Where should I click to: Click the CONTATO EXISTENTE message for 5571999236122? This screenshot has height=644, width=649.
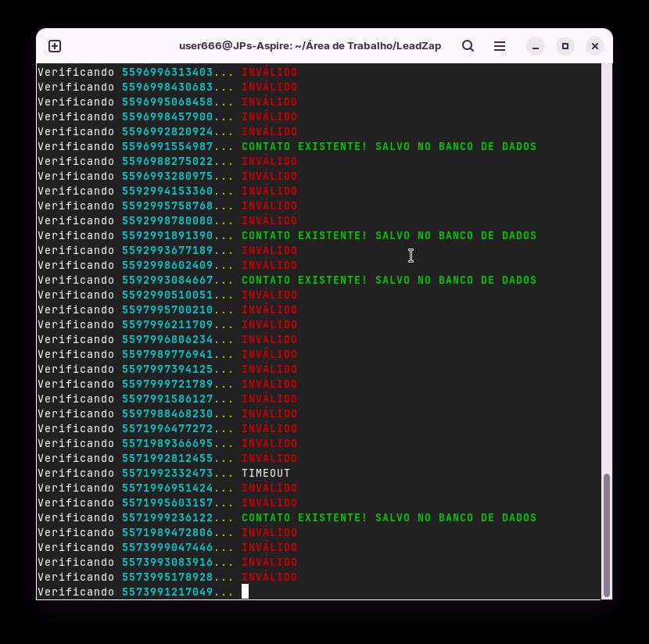click(389, 518)
